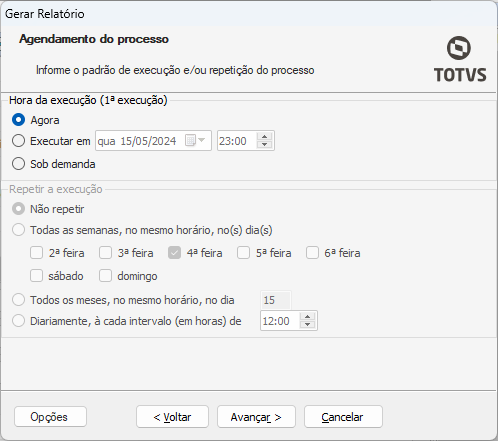Open the calendar picker in date field
Image resolution: width=498 pixels, height=441 pixels.
pos(195,141)
